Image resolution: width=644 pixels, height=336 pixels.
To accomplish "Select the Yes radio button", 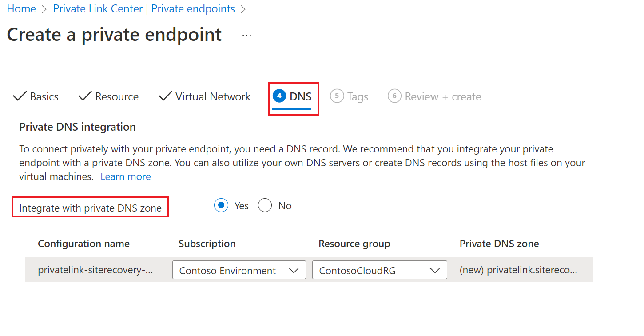I will (221, 205).
